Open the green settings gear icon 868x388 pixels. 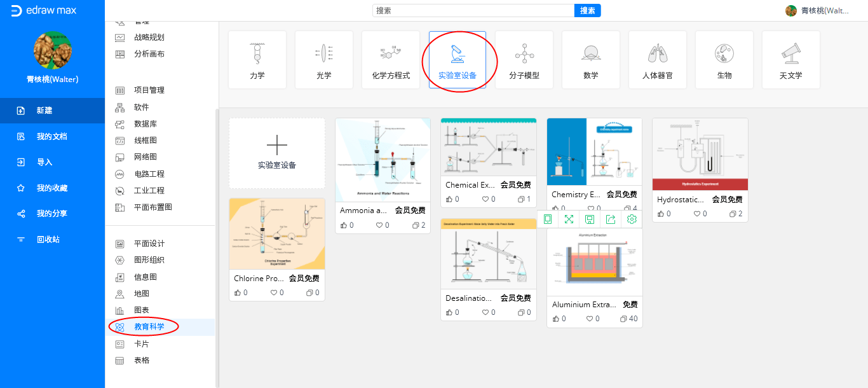[x=632, y=219]
